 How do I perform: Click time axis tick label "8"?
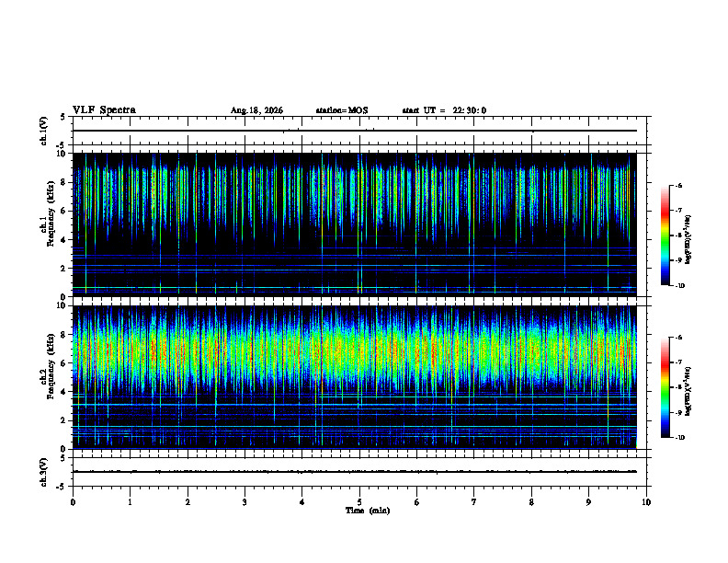coord(531,502)
